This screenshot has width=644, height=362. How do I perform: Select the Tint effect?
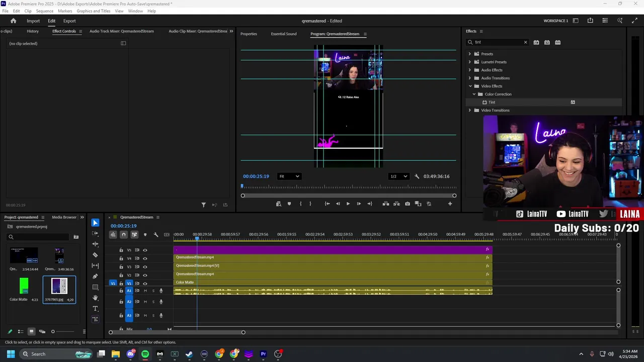[492, 102]
